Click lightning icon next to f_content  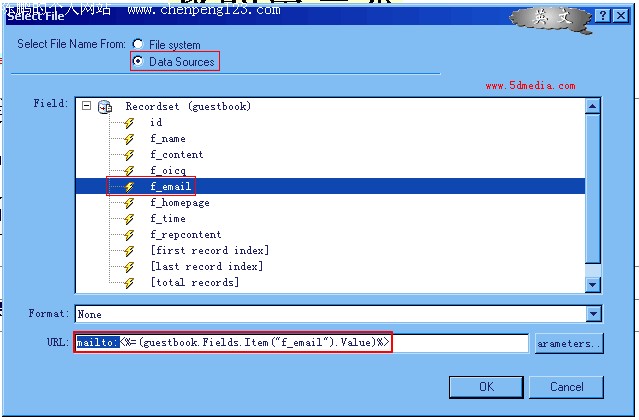coord(128,155)
